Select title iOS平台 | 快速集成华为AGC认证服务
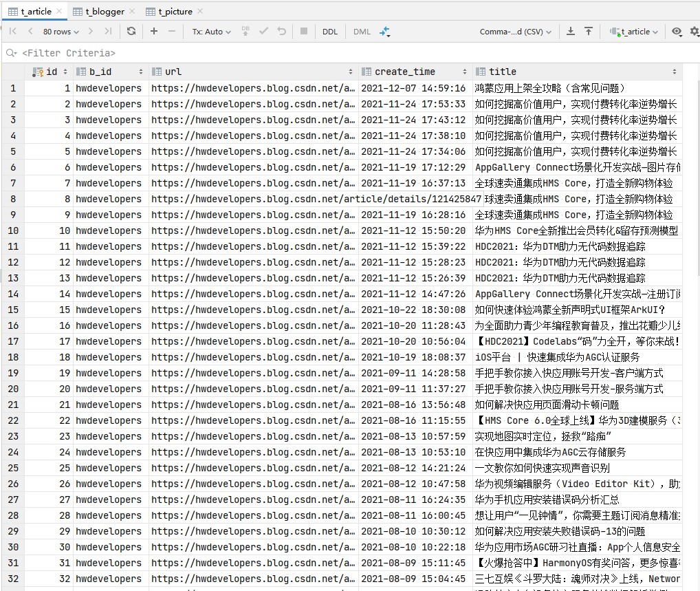This screenshot has height=591, width=700. [x=577, y=357]
